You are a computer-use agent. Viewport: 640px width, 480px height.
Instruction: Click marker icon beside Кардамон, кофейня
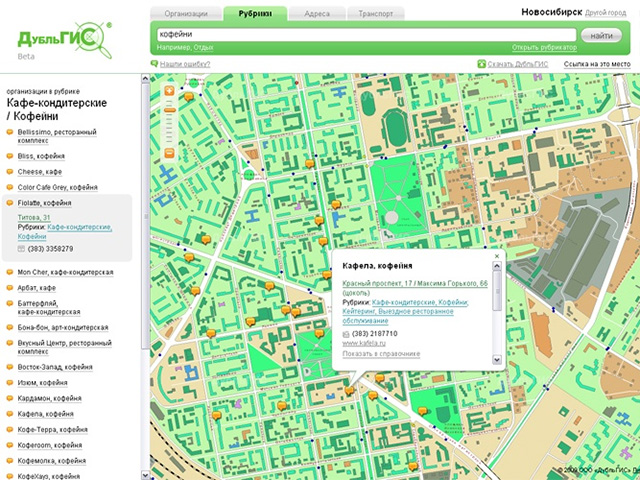(x=9, y=398)
